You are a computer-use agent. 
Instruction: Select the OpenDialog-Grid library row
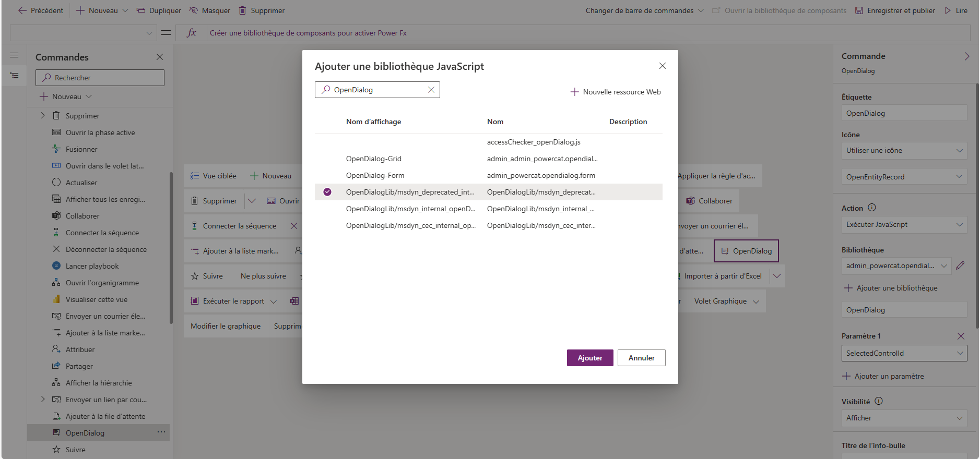[488, 159]
